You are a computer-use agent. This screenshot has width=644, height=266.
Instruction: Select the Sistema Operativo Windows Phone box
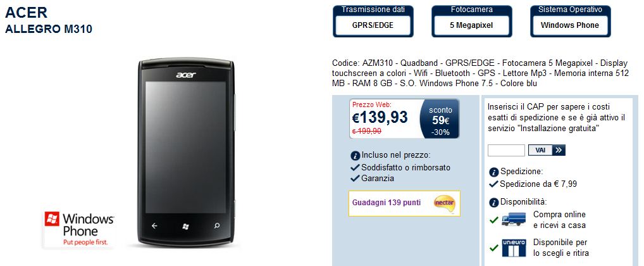[x=570, y=21]
